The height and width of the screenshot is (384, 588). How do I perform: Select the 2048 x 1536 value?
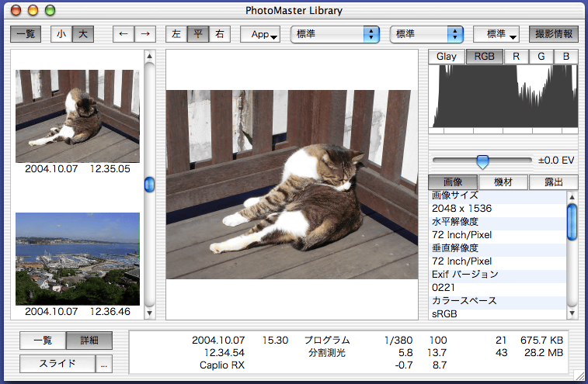[x=497, y=209]
